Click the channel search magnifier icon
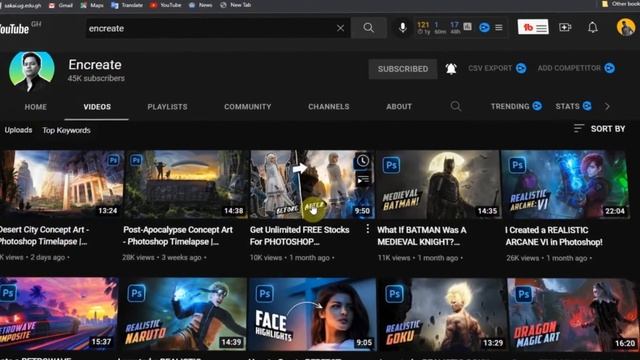Image resolution: width=640 pixels, height=360 pixels. 456,107
